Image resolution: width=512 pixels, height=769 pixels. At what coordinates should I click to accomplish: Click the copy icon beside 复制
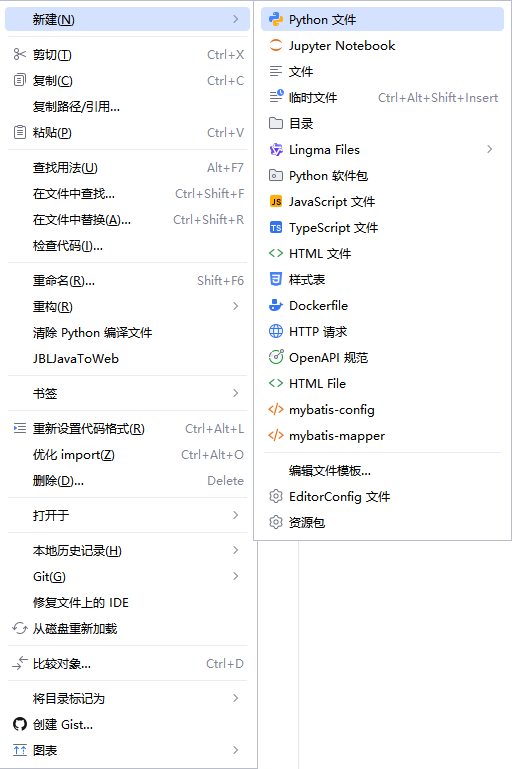(x=20, y=80)
